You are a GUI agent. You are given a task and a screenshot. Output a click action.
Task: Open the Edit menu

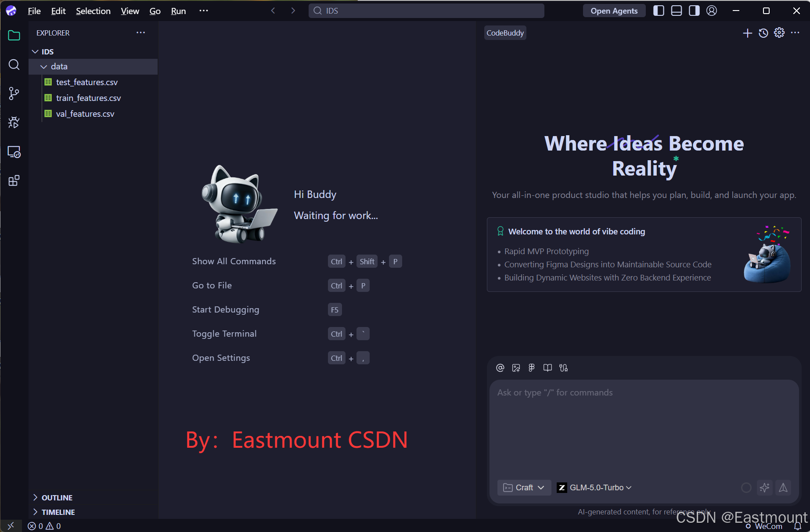(x=58, y=11)
